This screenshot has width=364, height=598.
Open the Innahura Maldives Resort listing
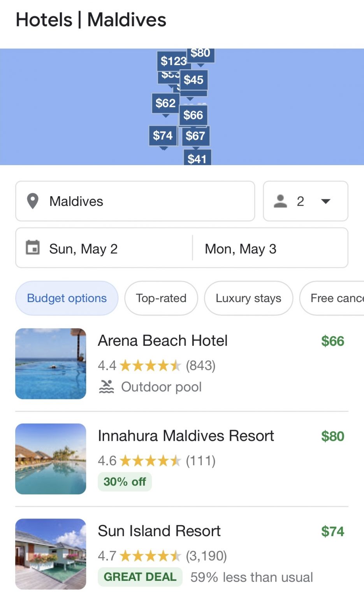coord(182,459)
